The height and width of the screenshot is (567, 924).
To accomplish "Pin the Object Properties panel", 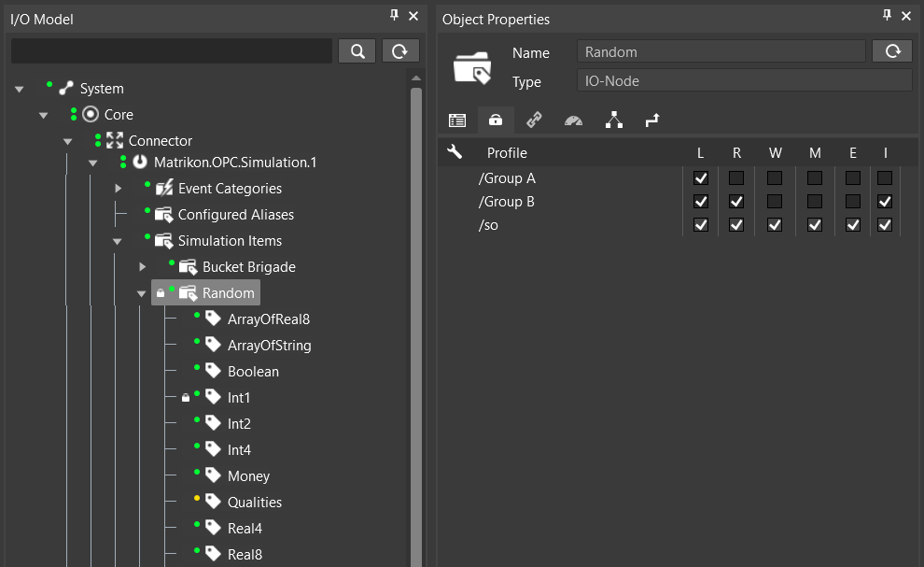I will 887,15.
